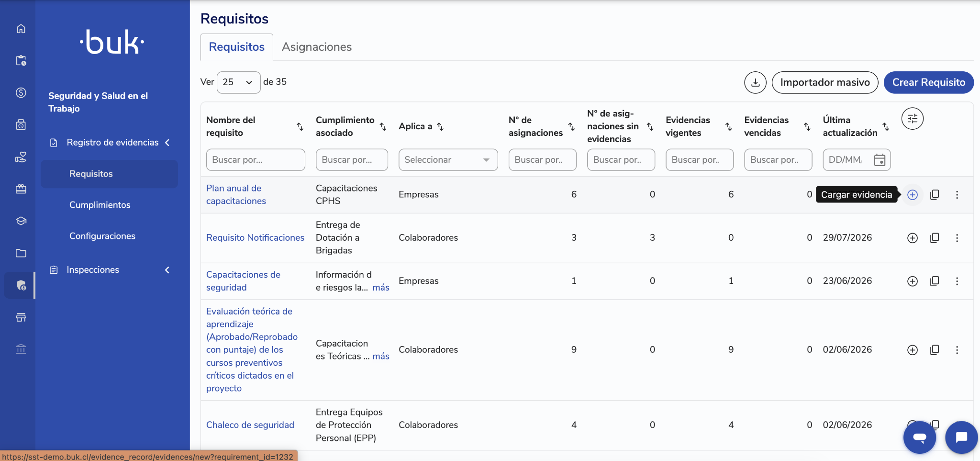This screenshot has width=980, height=461.
Task: Open the Evaluación teórica de aprendizaje link
Action: tap(252, 350)
